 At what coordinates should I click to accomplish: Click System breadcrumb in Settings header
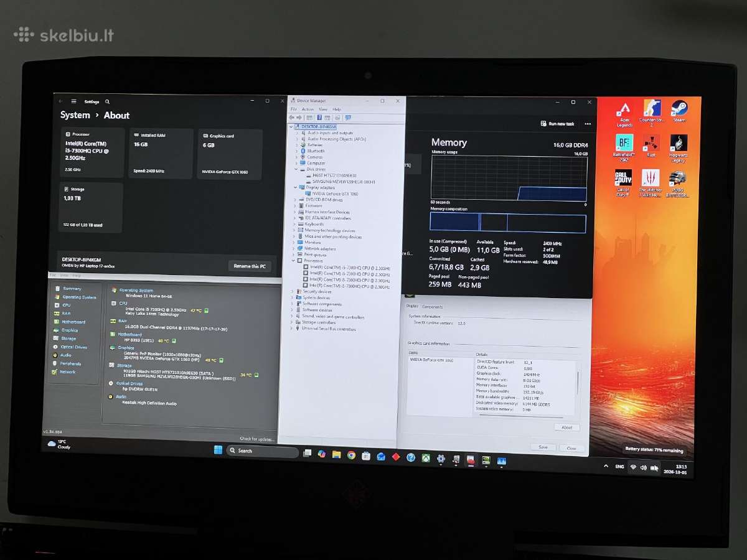click(x=75, y=115)
